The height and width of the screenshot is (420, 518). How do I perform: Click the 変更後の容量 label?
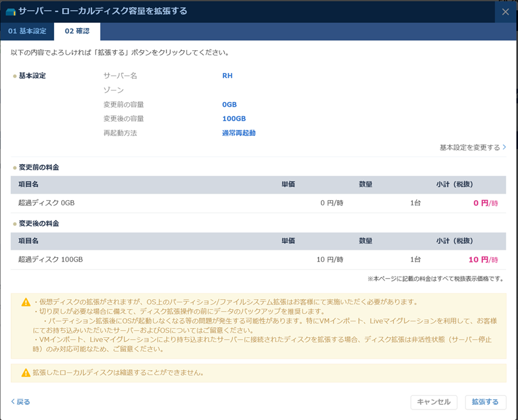pos(124,118)
